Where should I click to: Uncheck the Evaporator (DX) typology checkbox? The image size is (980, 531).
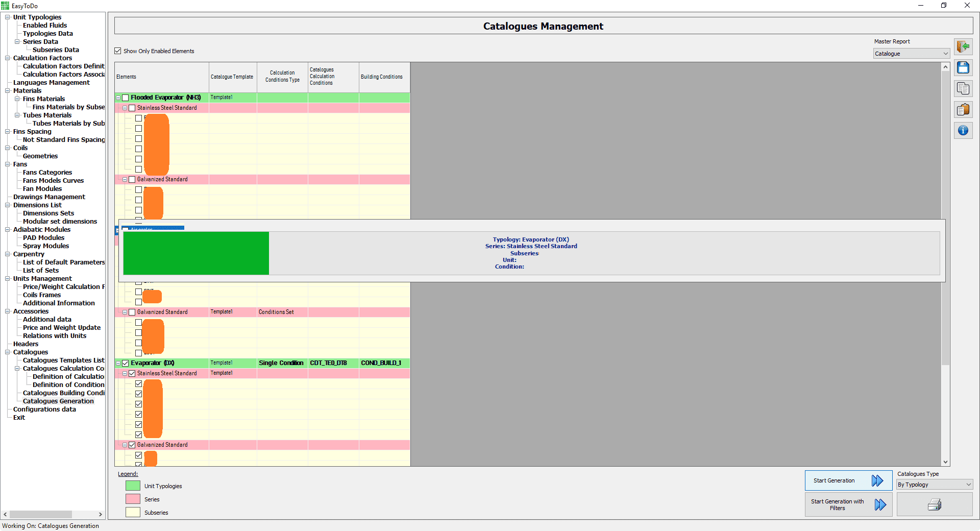pos(126,363)
